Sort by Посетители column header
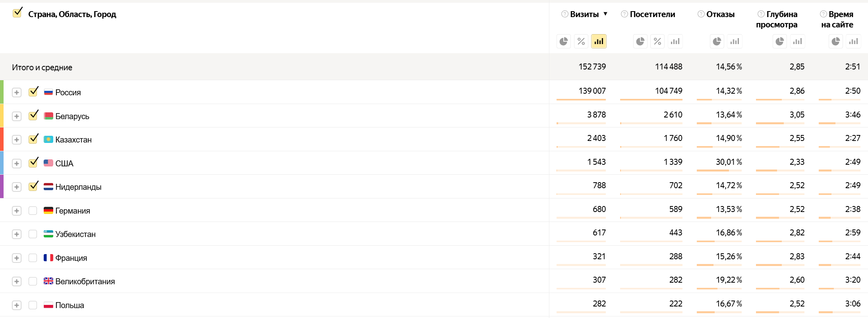Screen dimensions: 868x318 click(652, 14)
